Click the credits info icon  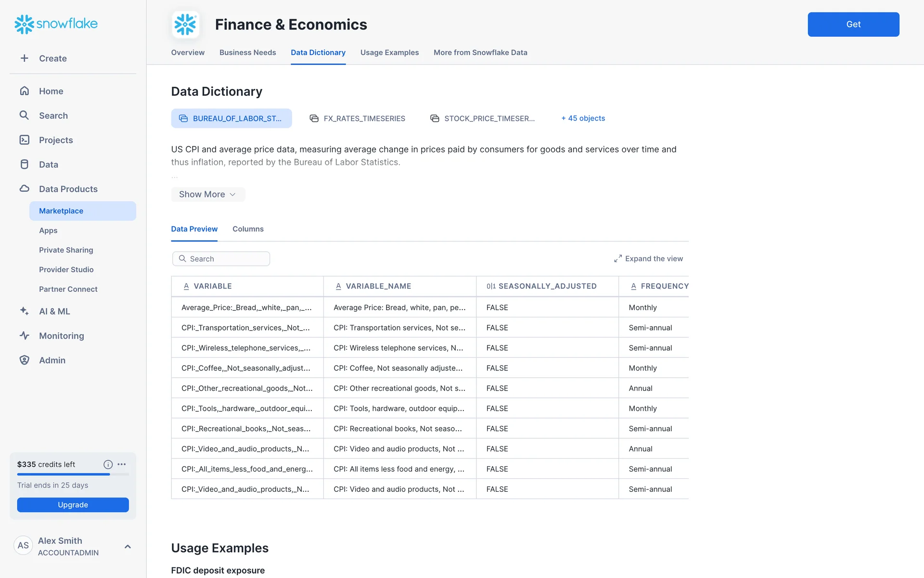click(x=108, y=464)
